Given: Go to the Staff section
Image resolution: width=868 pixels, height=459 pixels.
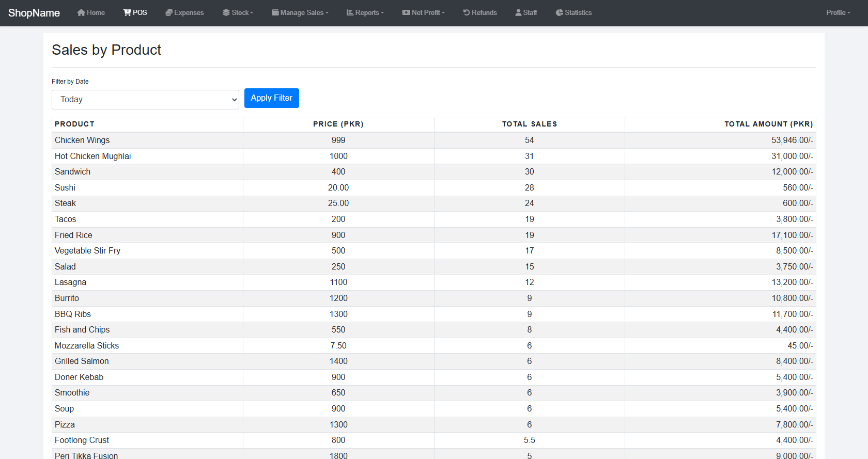Looking at the screenshot, I should 526,12.
